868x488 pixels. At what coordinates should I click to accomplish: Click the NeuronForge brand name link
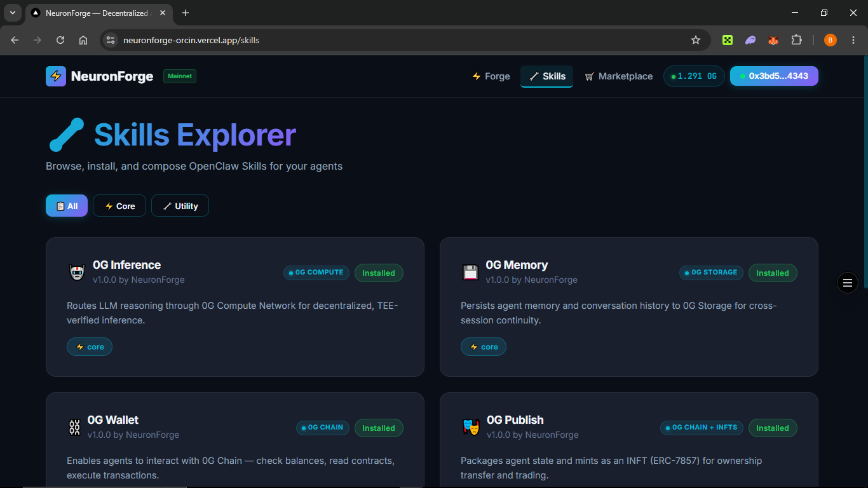112,76
